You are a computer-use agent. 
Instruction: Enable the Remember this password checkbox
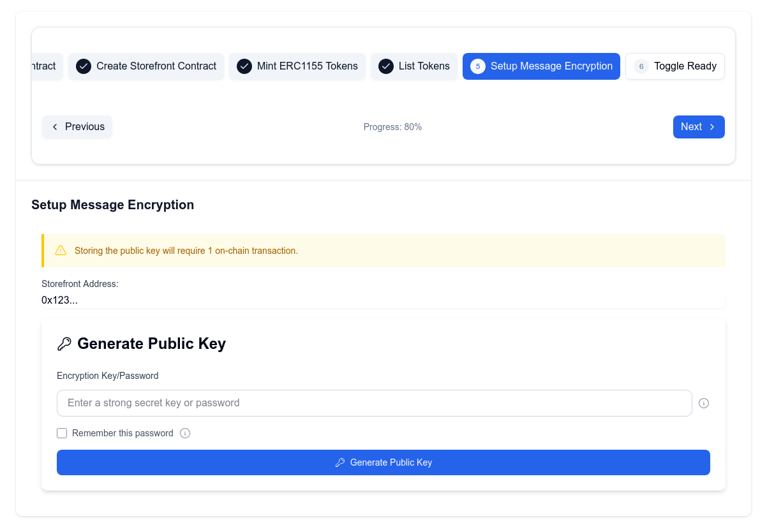(x=62, y=432)
